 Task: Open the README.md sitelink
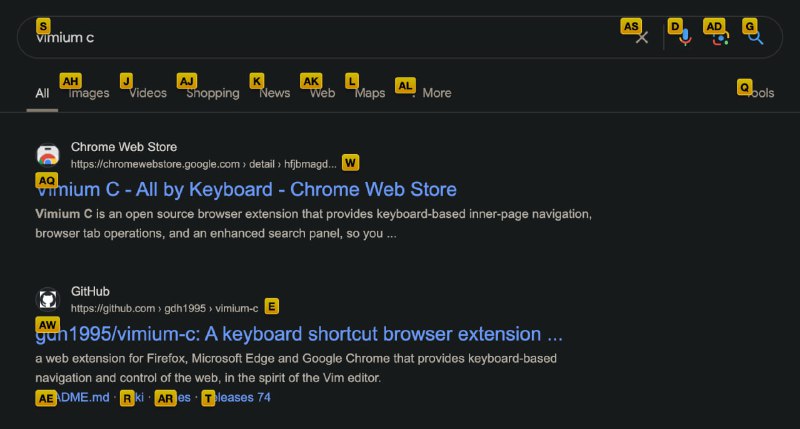point(72,397)
